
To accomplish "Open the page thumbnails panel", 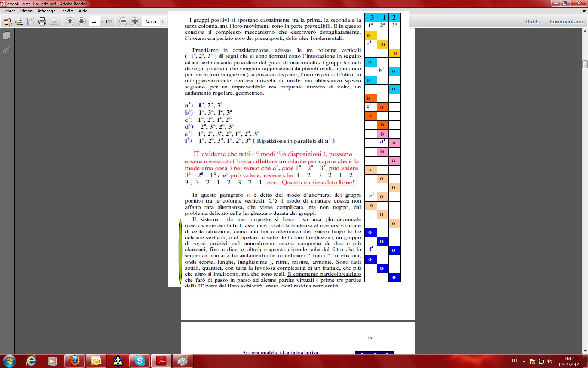I will click(7, 35).
